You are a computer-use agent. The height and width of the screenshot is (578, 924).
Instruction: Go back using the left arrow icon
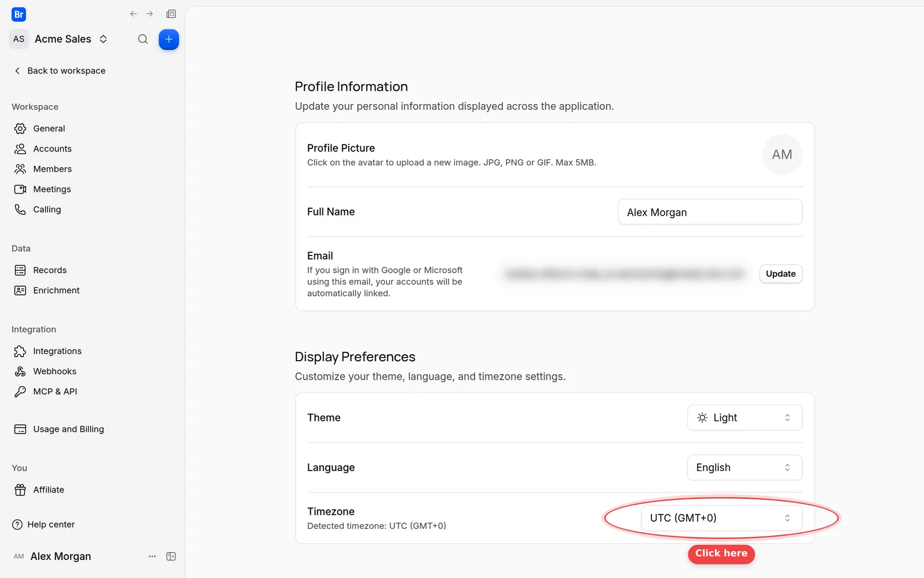click(x=133, y=14)
